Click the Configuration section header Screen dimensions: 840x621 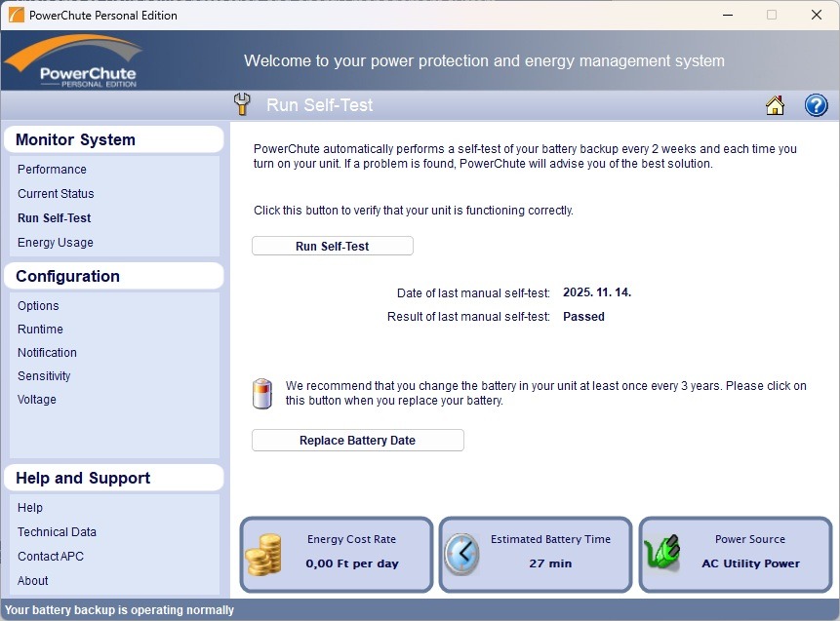click(113, 276)
